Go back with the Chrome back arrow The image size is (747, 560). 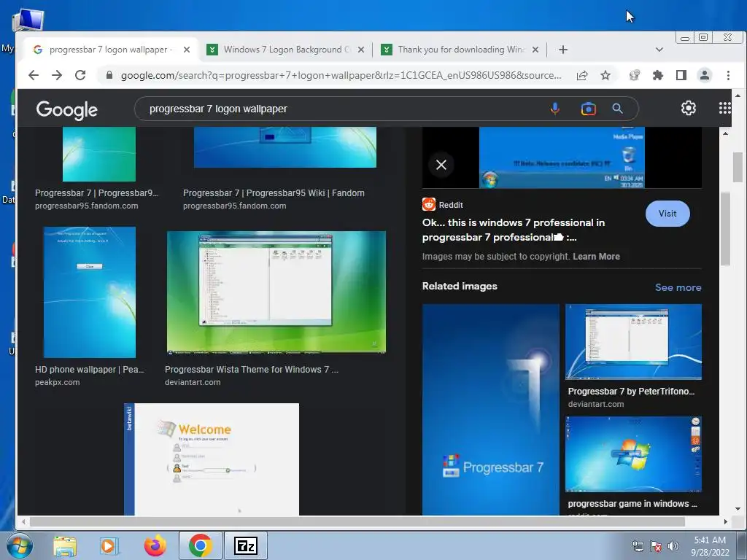tap(34, 75)
